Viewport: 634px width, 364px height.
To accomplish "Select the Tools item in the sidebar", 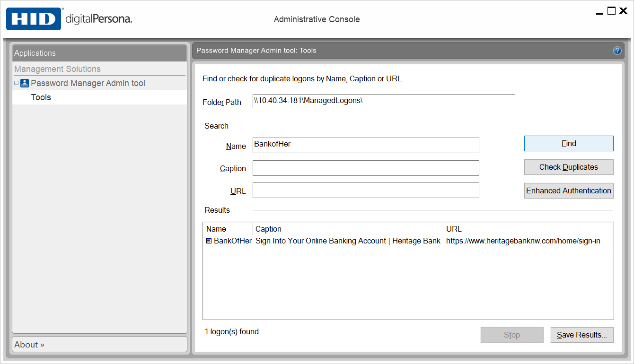I will pyautogui.click(x=41, y=97).
